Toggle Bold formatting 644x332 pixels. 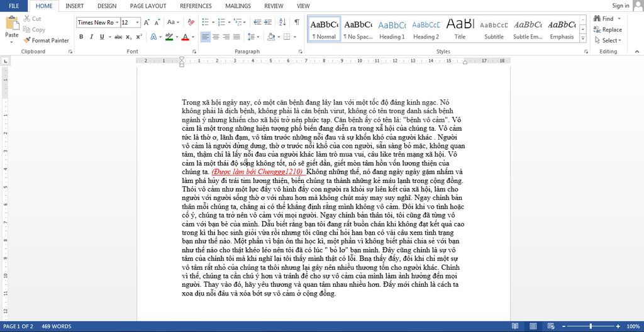(81, 37)
